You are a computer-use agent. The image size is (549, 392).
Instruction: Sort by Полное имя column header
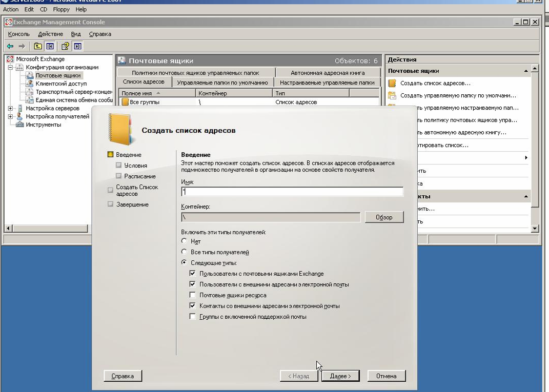click(157, 93)
